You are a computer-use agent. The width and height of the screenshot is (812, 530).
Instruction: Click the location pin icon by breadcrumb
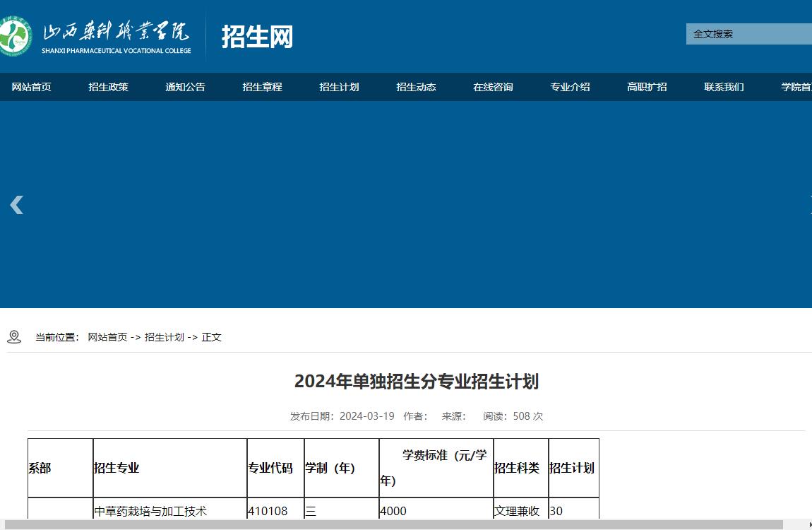[14, 337]
